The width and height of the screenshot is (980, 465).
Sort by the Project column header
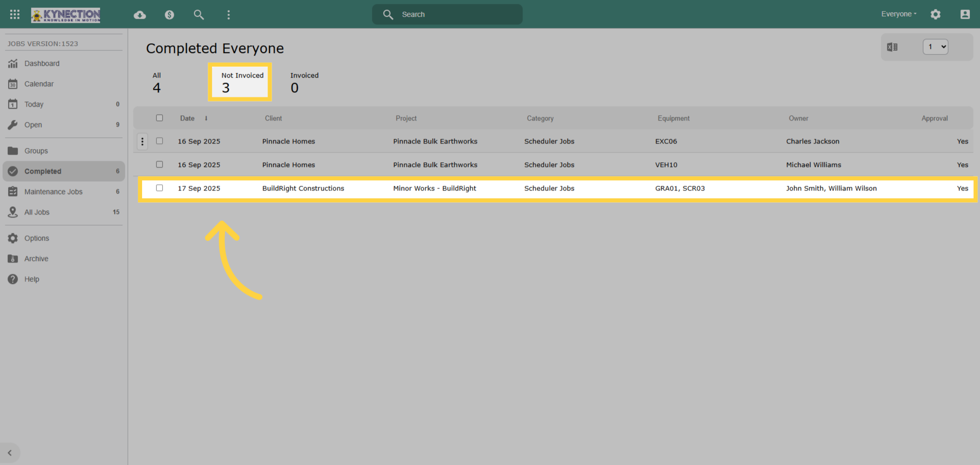pyautogui.click(x=406, y=118)
